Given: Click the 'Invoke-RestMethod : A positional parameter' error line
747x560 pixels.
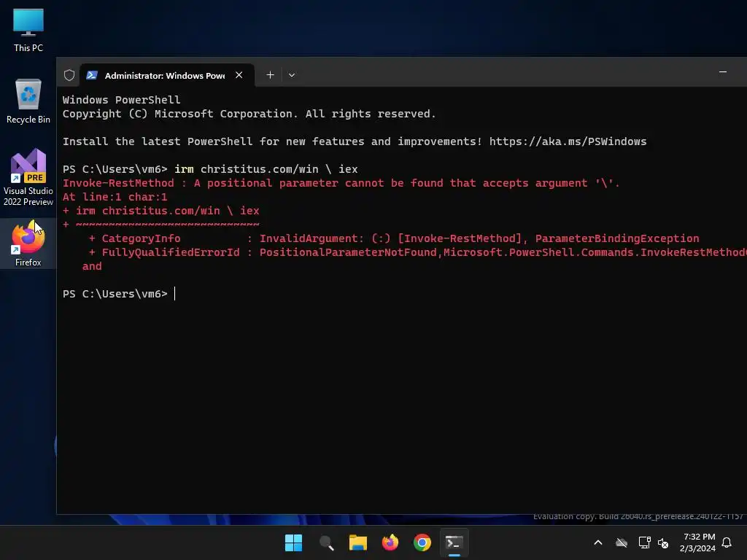Looking at the screenshot, I should [341, 183].
